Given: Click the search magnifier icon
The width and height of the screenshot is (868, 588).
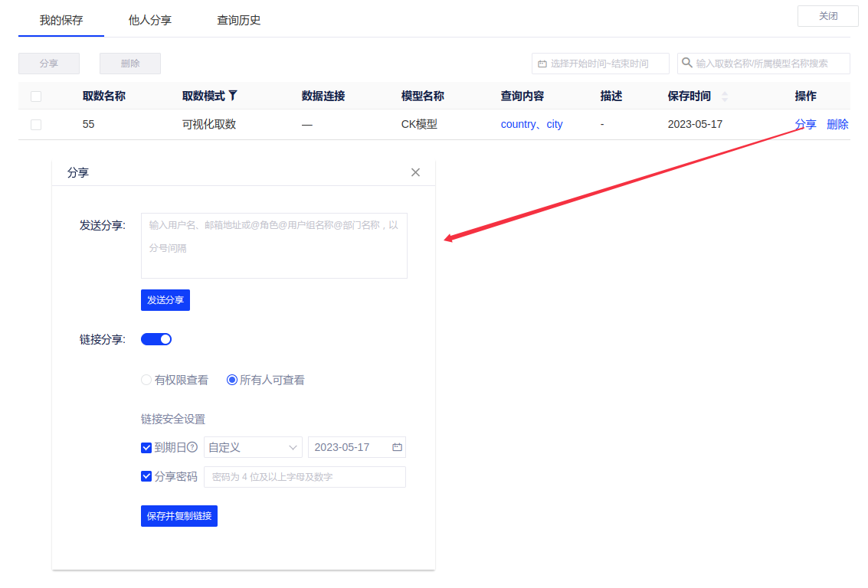Looking at the screenshot, I should pos(687,64).
